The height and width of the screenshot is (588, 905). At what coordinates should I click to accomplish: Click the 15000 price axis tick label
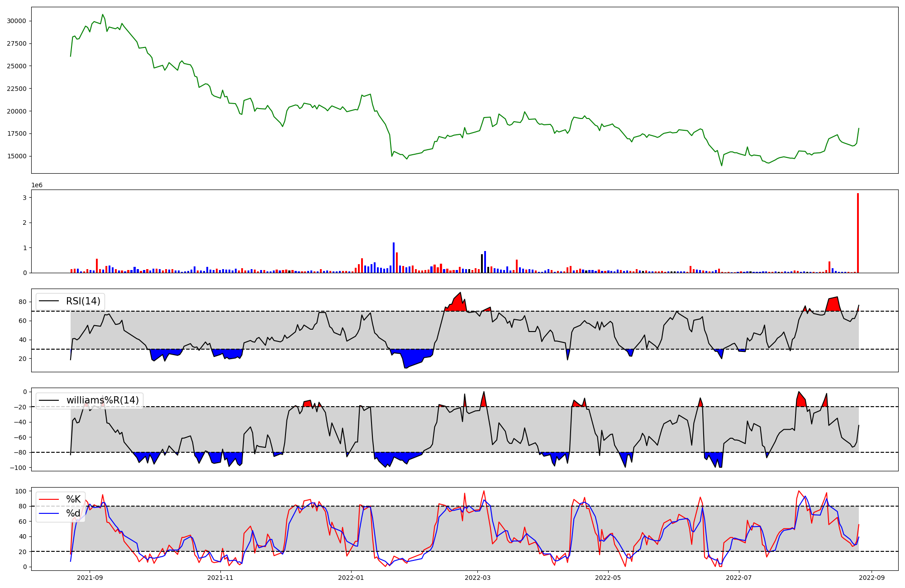coord(16,156)
